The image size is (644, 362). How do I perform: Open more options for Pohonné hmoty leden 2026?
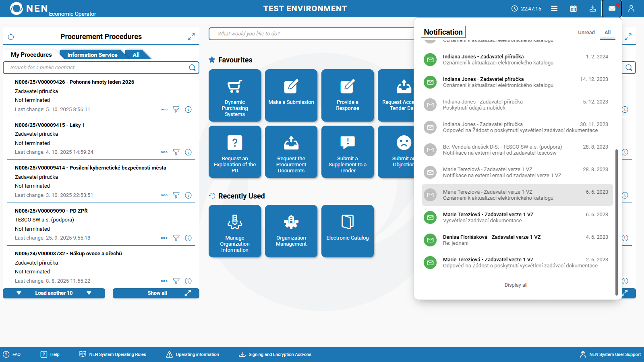(x=164, y=110)
